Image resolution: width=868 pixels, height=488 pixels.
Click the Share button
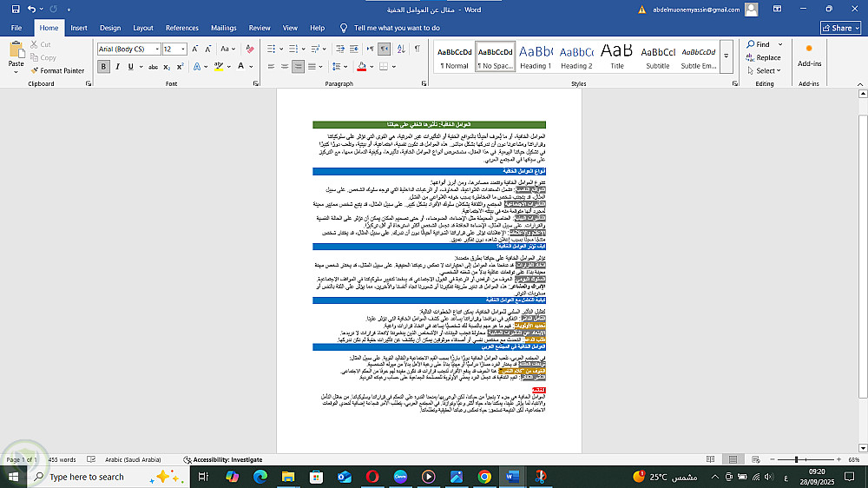pos(840,28)
